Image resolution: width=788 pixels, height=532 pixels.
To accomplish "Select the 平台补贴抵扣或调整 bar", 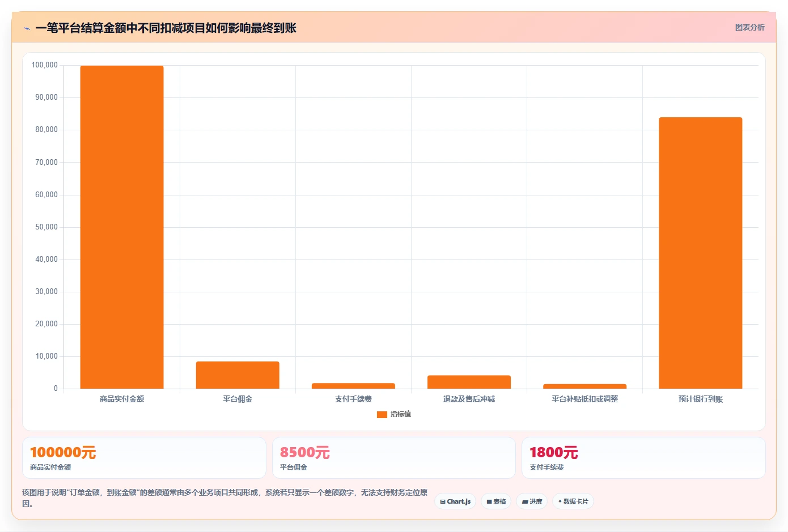I will [x=584, y=386].
